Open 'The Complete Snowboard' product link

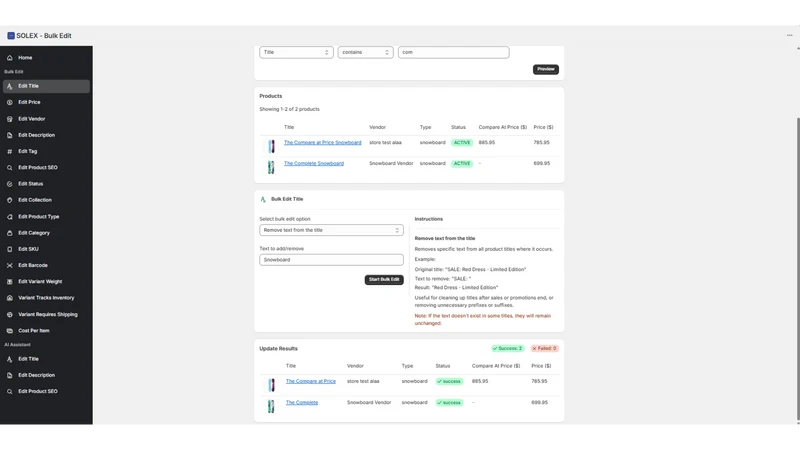point(314,163)
